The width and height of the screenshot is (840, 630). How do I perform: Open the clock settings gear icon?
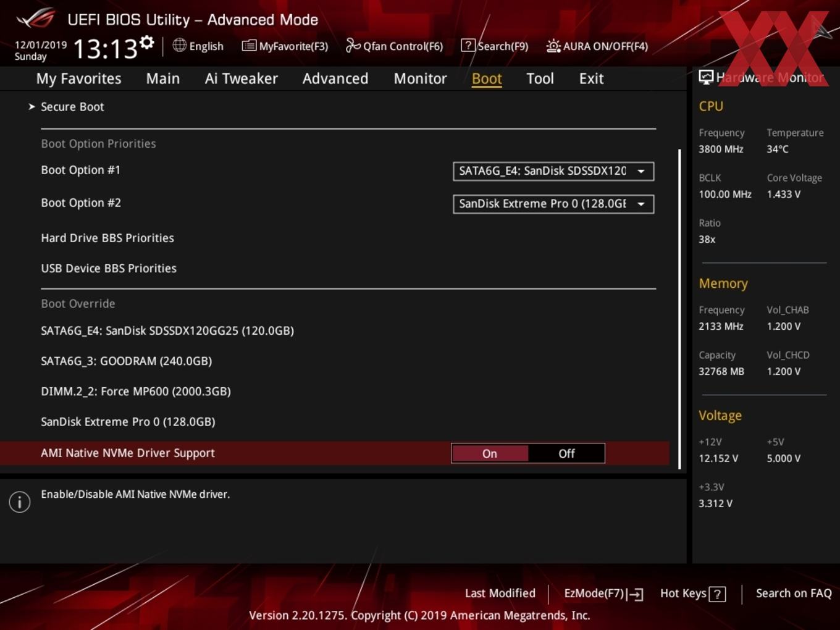click(146, 43)
